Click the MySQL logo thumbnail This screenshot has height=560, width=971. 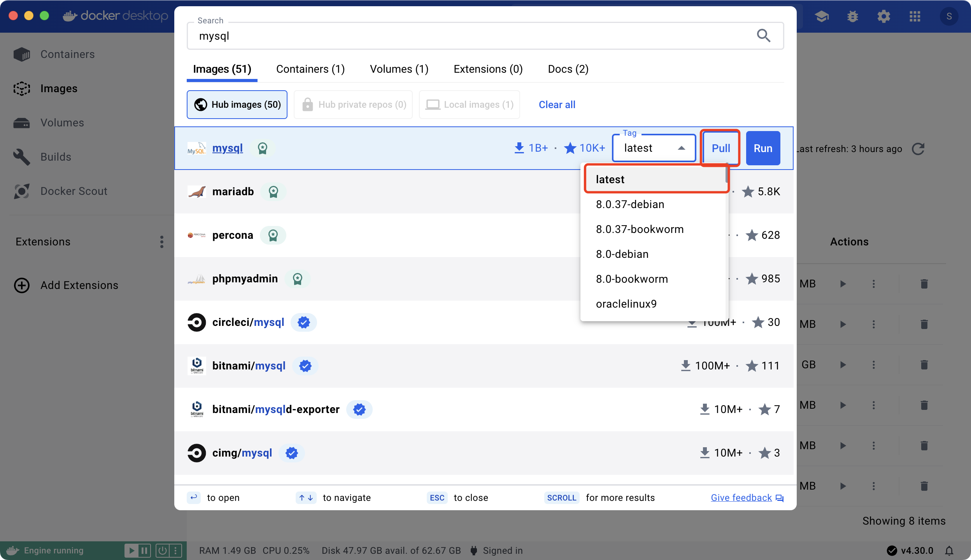click(x=196, y=148)
